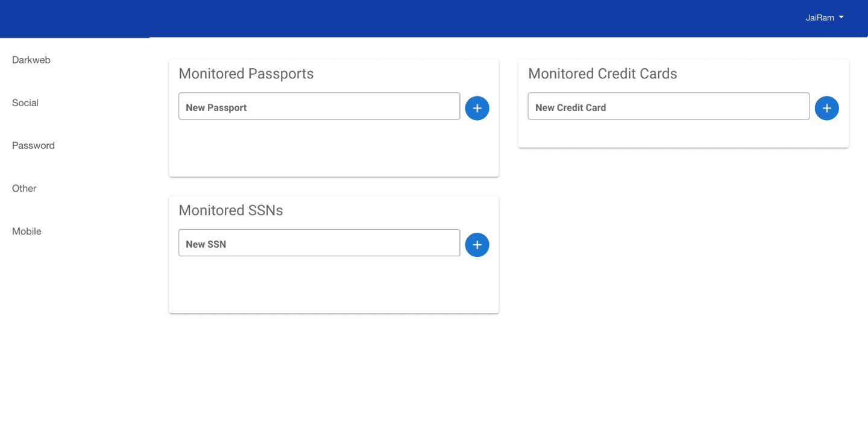Image resolution: width=868 pixels, height=445 pixels.
Task: Expand the caret arrow next to JaiRam
Action: 841,17
